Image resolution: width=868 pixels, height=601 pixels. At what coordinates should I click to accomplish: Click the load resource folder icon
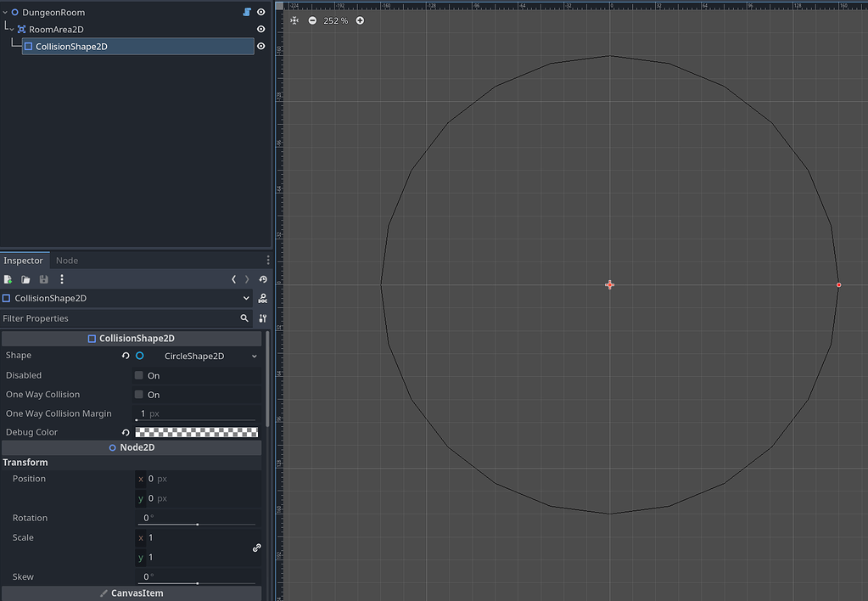pos(25,278)
